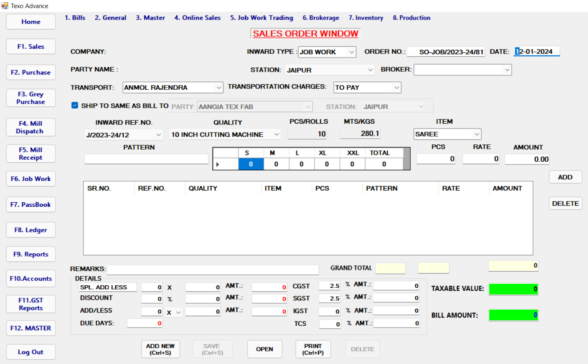The width and height of the screenshot is (588, 364).
Task: Open F8. Ledger module
Action: (31, 230)
